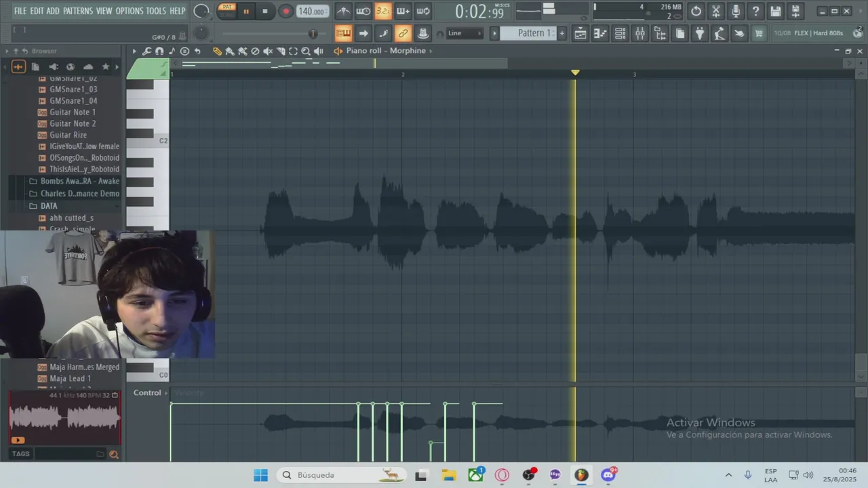Click the Piano roll - Morphine title
868x488 pixels.
click(386, 51)
